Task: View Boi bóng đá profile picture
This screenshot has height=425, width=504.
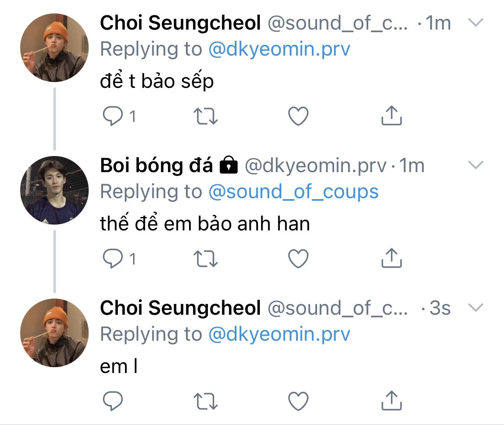Action: click(x=55, y=190)
